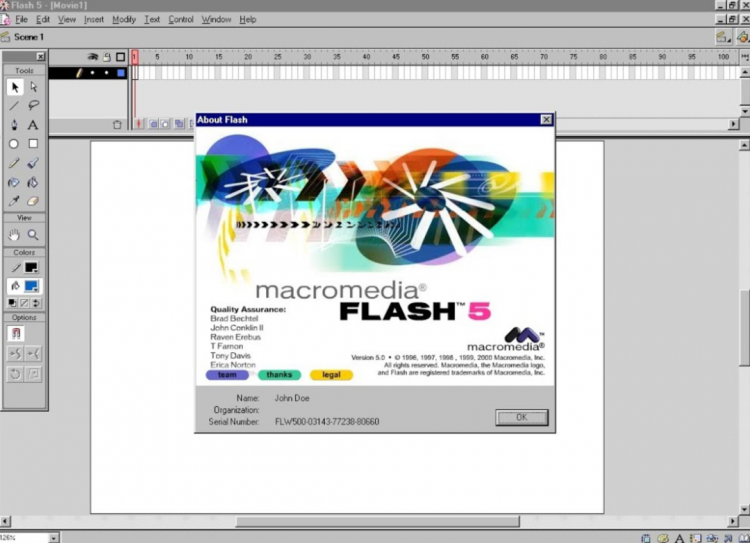Toggle the Snap to Objects magnet option
The width and height of the screenshot is (750, 543).
[16, 333]
